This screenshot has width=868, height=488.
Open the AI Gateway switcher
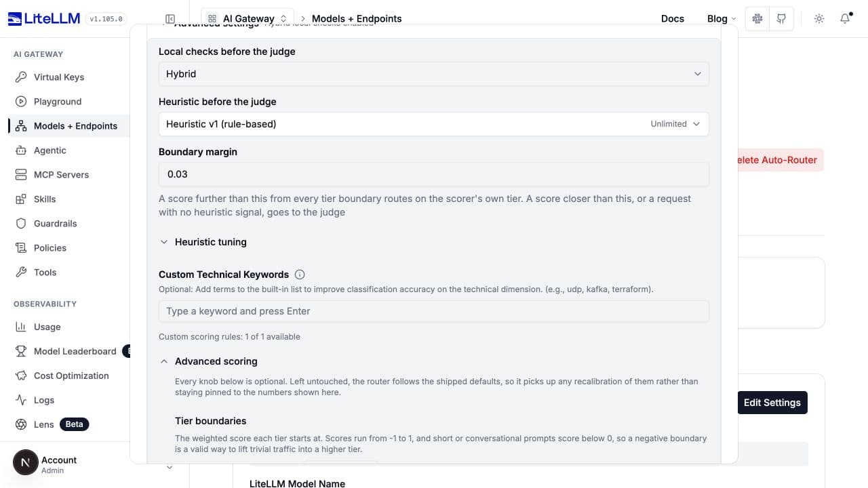pos(248,18)
